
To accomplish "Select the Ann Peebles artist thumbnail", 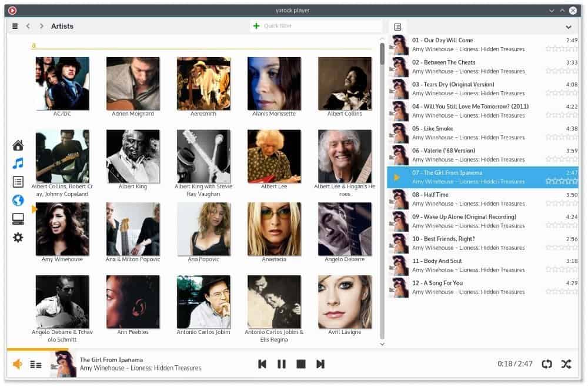I will tap(133, 302).
